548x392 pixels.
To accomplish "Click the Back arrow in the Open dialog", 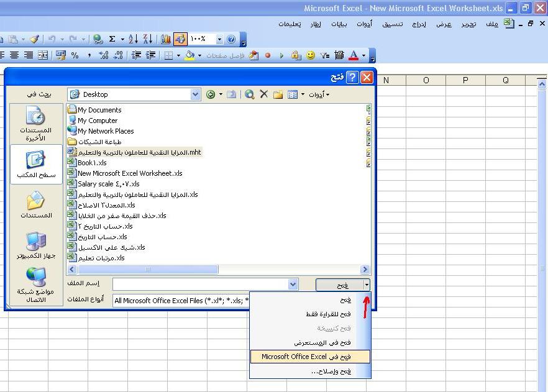I will pos(211,94).
